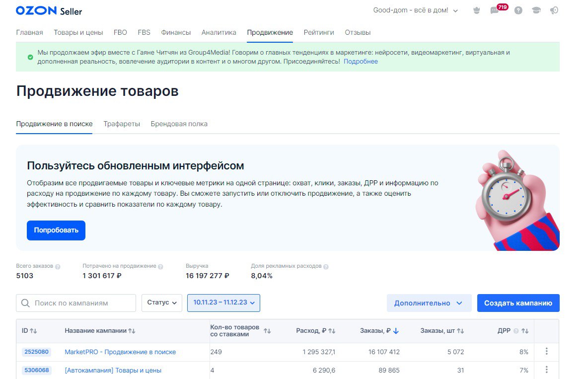Click orders count cell 5 072

pos(455,352)
